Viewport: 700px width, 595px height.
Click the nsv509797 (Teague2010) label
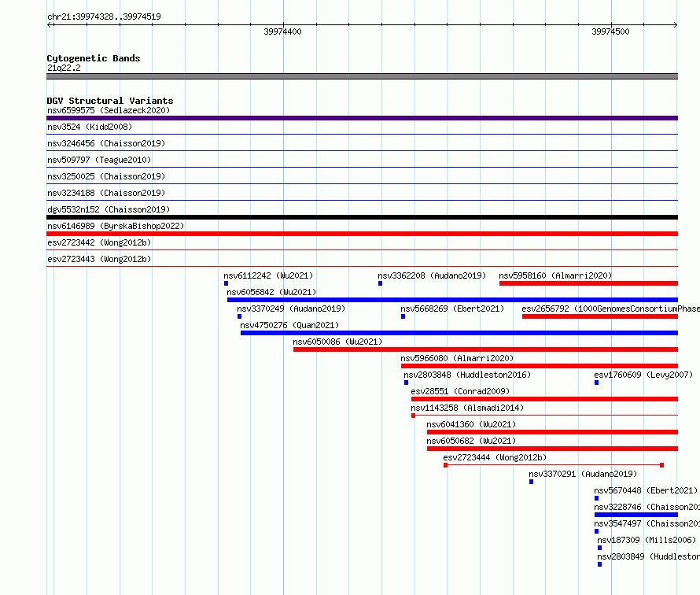point(99,160)
